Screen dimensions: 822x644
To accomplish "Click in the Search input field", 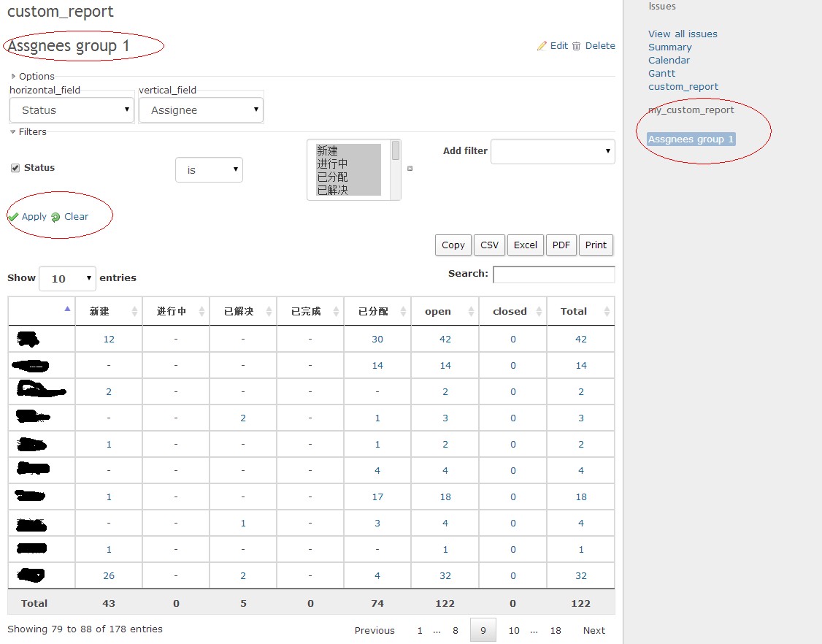I will [553, 275].
